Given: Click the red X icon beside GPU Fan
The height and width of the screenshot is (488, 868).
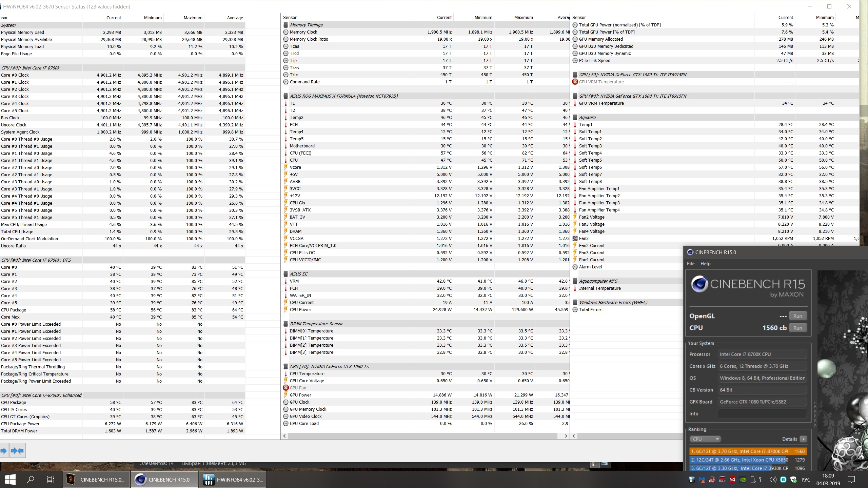Looking at the screenshot, I should click(286, 388).
